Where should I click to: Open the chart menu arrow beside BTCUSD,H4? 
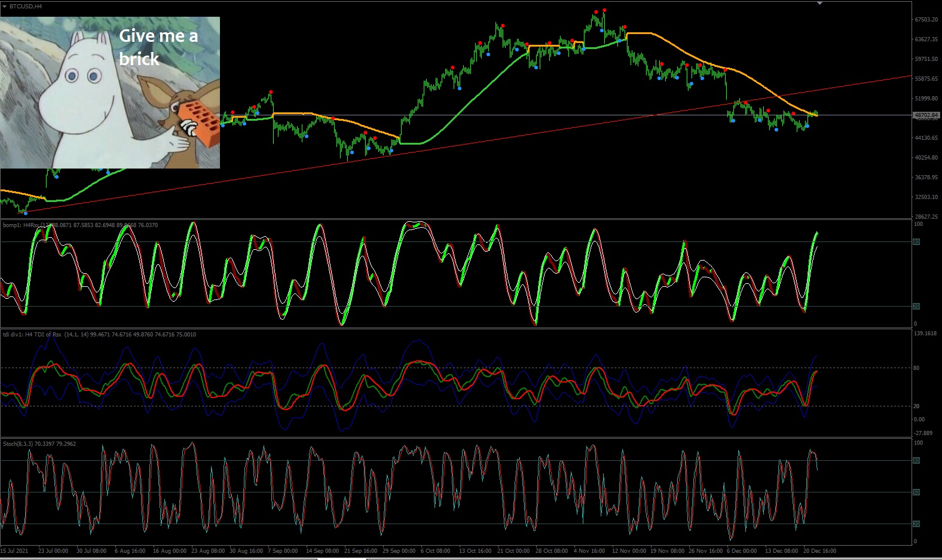click(x=5, y=6)
